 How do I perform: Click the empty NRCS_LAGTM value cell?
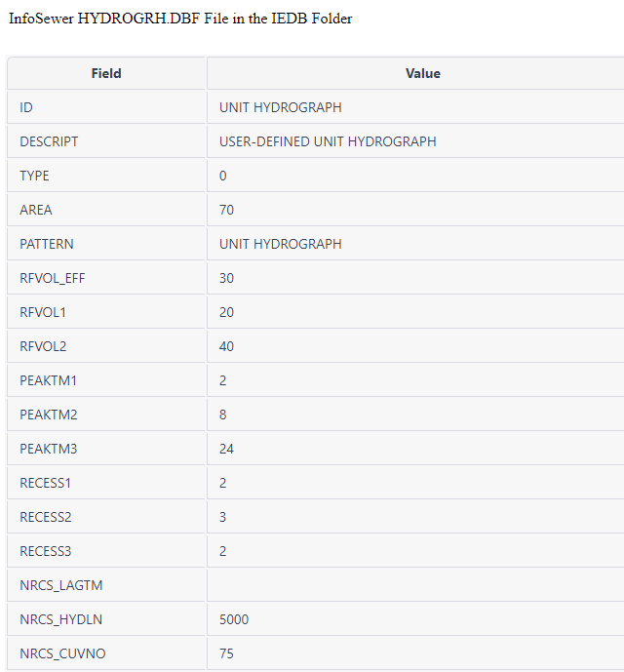point(414,585)
